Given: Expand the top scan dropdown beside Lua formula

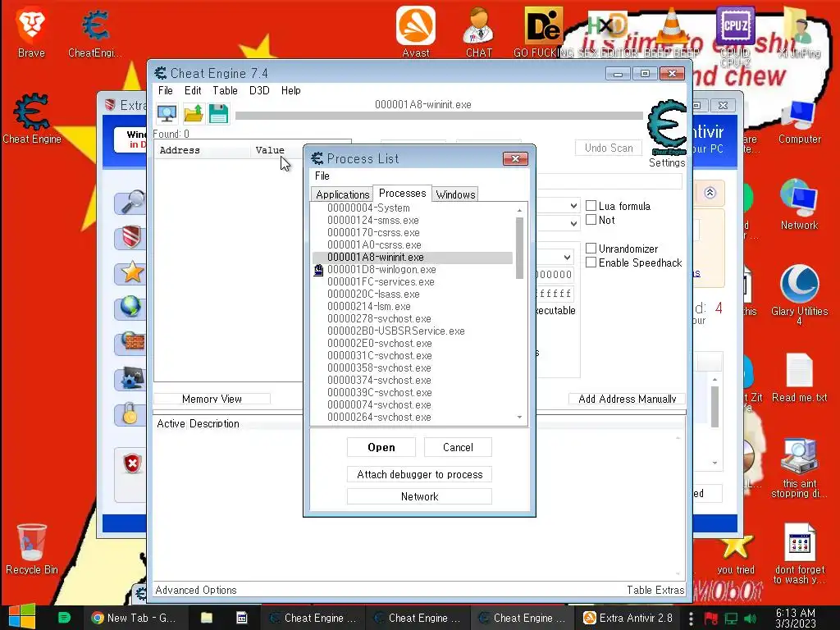Looking at the screenshot, I should pyautogui.click(x=573, y=206).
